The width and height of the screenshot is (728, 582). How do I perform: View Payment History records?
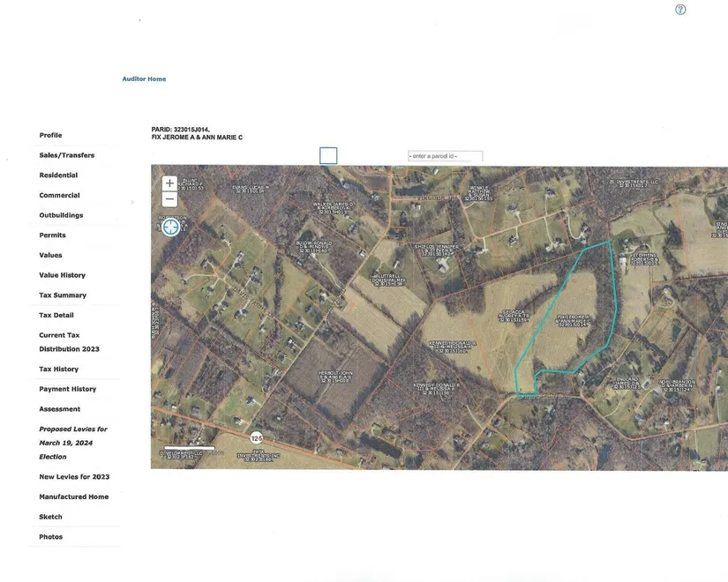(67, 389)
